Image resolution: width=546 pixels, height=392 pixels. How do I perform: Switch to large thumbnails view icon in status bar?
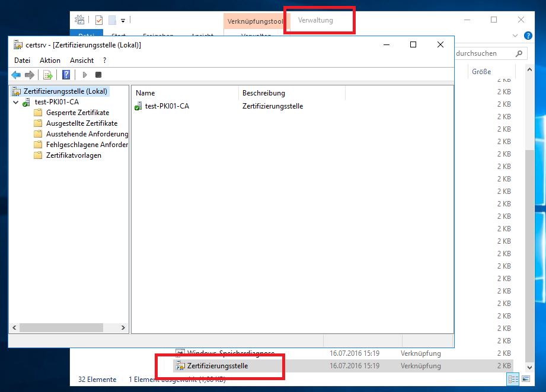coord(525,379)
